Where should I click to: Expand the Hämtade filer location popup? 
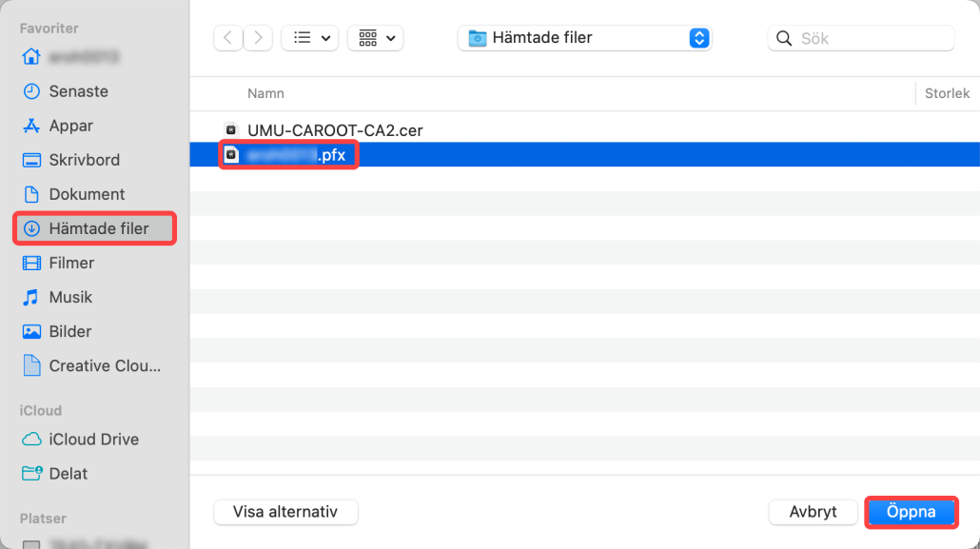click(584, 38)
